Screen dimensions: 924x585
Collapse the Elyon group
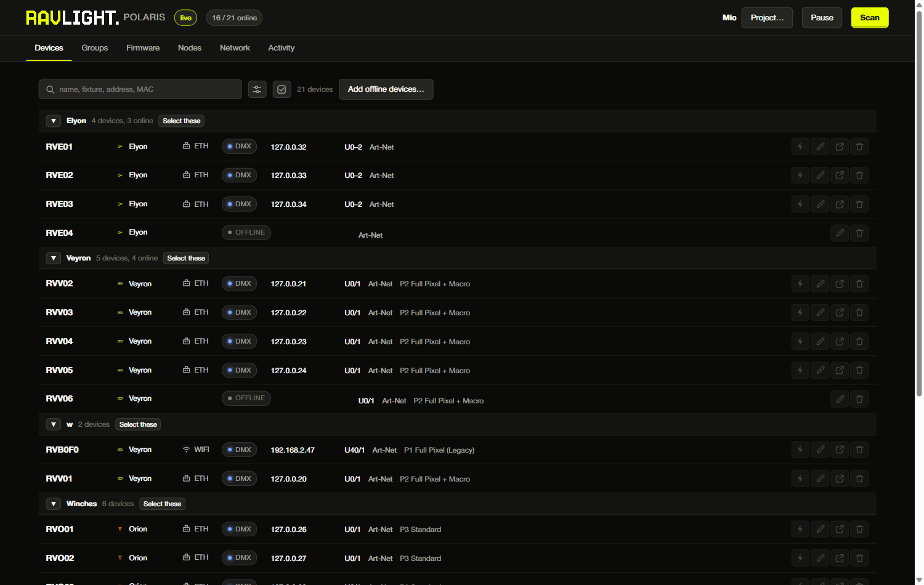(x=54, y=121)
